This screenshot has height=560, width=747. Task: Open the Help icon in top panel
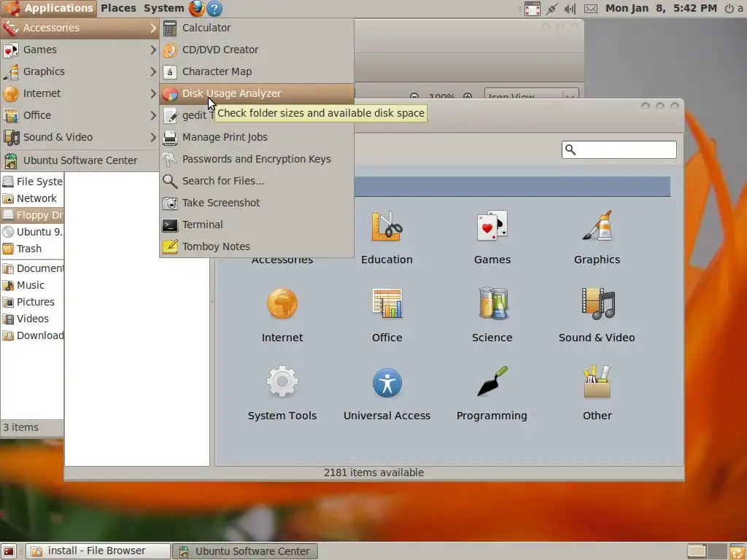215,8
